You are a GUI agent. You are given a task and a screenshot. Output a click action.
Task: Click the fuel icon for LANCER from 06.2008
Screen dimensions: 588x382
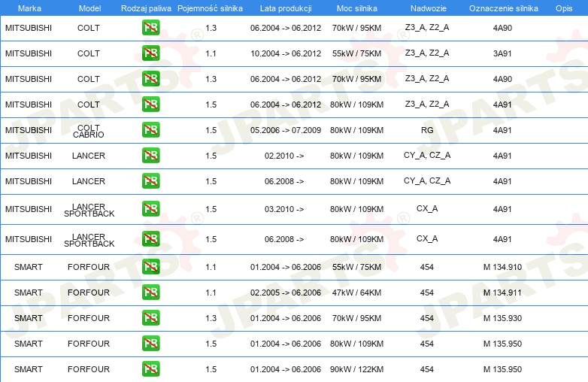coord(150,180)
